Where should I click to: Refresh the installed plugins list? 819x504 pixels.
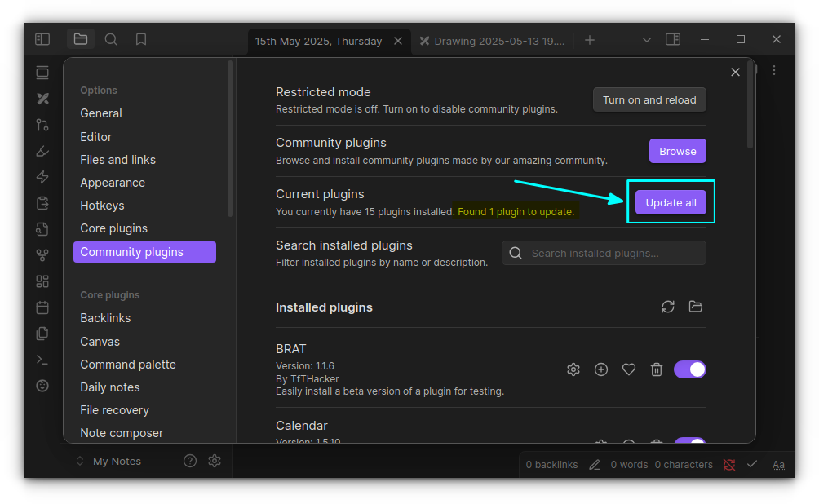coord(668,307)
